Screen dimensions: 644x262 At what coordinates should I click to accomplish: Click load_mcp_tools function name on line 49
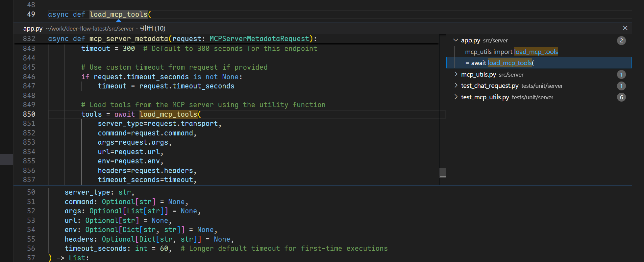[118, 14]
